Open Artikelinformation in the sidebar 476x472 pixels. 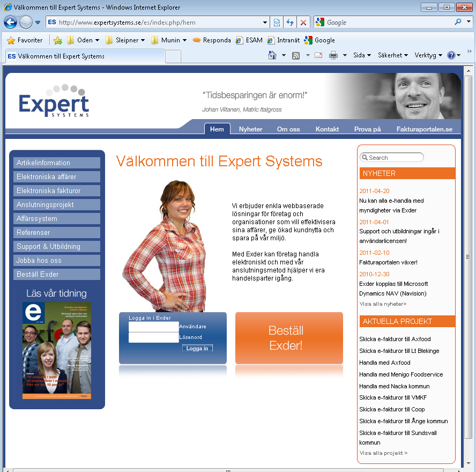[x=57, y=163]
